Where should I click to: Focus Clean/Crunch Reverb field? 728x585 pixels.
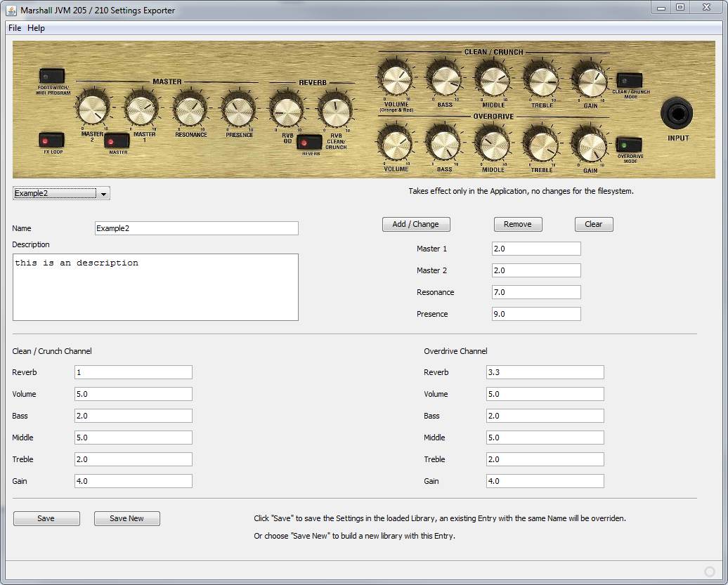tap(134, 372)
